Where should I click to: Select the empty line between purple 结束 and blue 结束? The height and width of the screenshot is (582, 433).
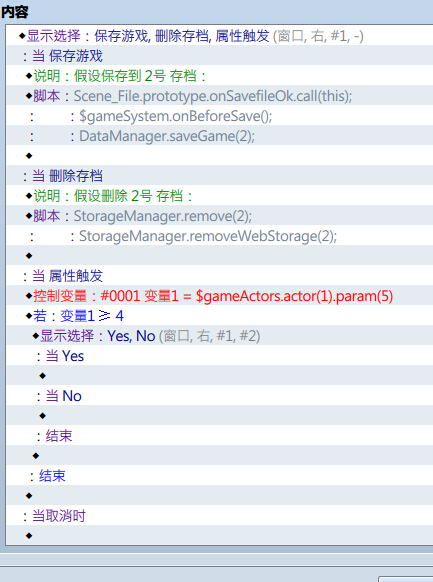(x=220, y=456)
